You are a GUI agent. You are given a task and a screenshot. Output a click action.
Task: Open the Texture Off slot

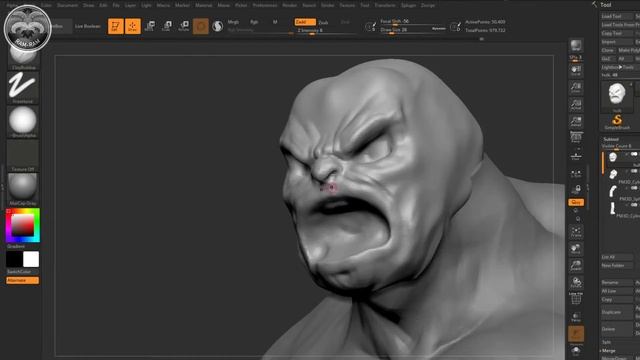coord(22,156)
